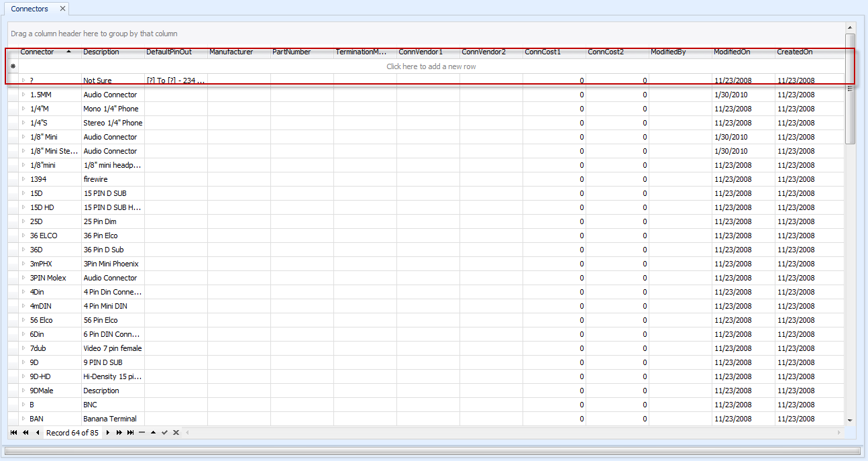Image resolution: width=868 pixels, height=461 pixels.
Task: Select the 'Not Sure' description cell
Action: click(x=113, y=81)
